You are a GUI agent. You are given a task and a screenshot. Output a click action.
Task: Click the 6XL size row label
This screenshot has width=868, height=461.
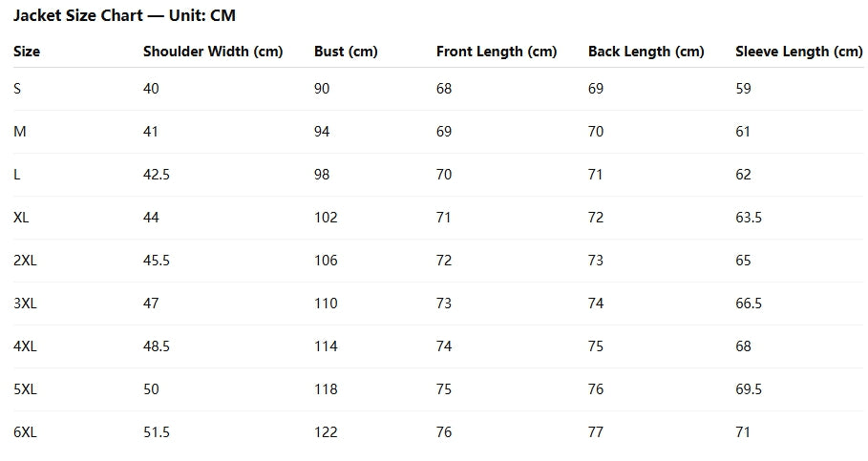[25, 432]
